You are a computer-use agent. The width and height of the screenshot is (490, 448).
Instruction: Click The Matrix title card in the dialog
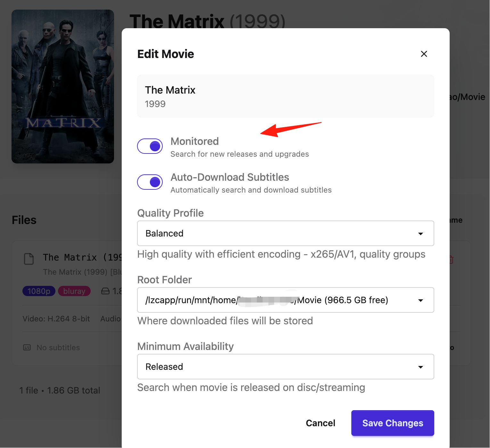click(x=285, y=96)
